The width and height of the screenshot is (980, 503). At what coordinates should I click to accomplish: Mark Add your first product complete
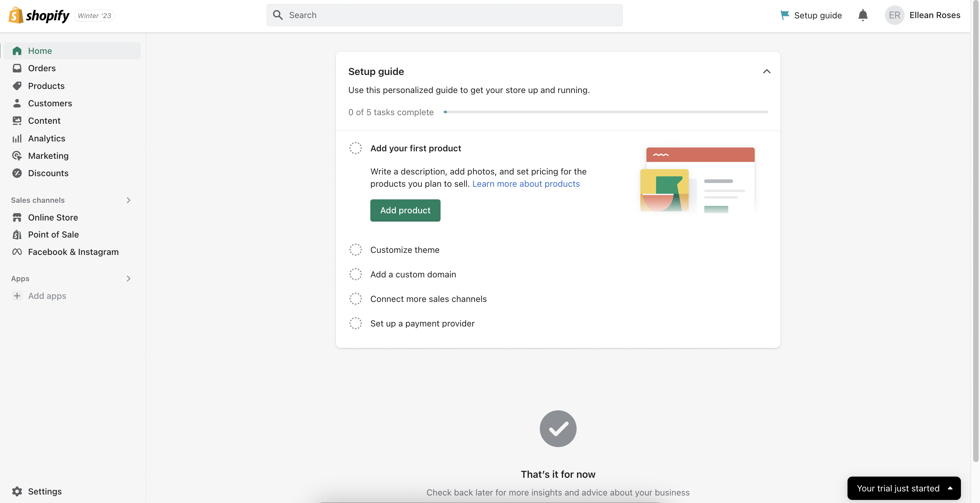[x=355, y=148]
